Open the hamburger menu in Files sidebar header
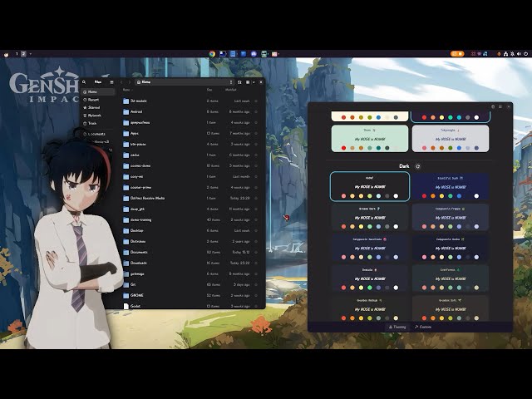This screenshot has height=399, width=532. pyautogui.click(x=111, y=82)
